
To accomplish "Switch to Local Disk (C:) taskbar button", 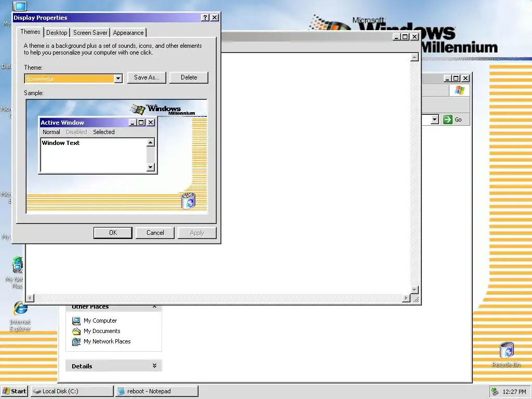I will (x=72, y=391).
